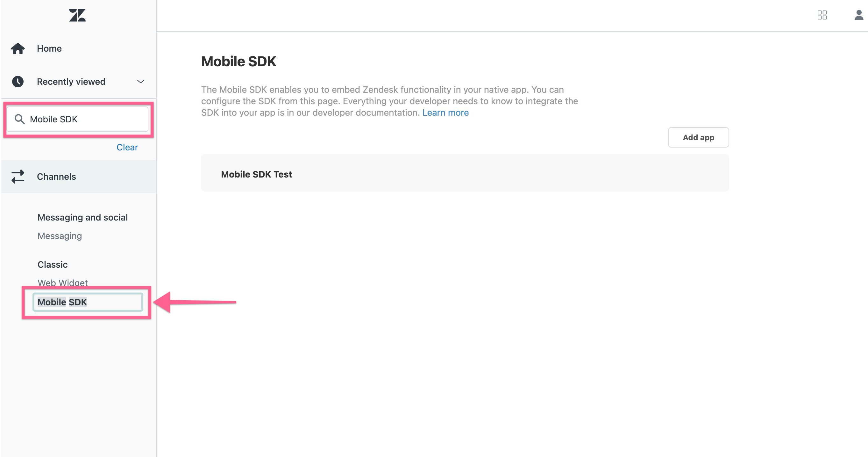Click the Channels navigation item
This screenshot has width=868, height=457.
click(x=56, y=176)
